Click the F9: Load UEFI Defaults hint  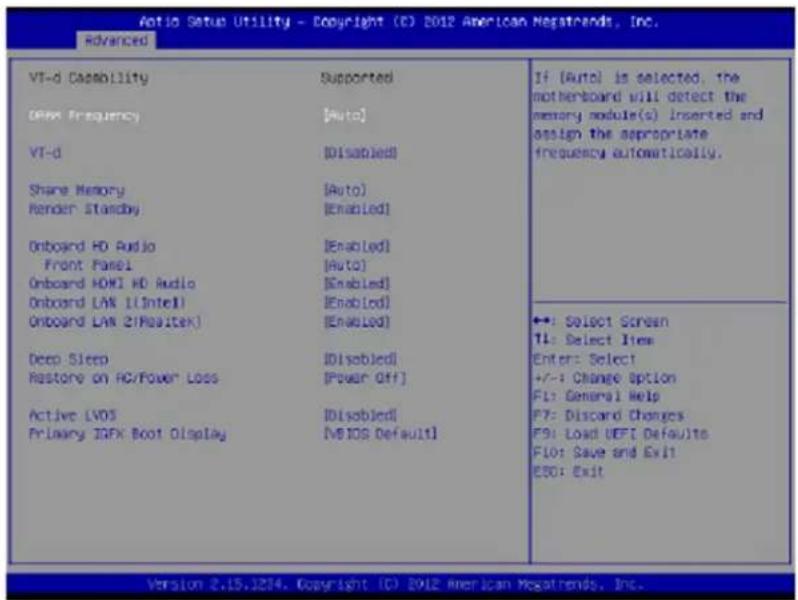point(620,434)
